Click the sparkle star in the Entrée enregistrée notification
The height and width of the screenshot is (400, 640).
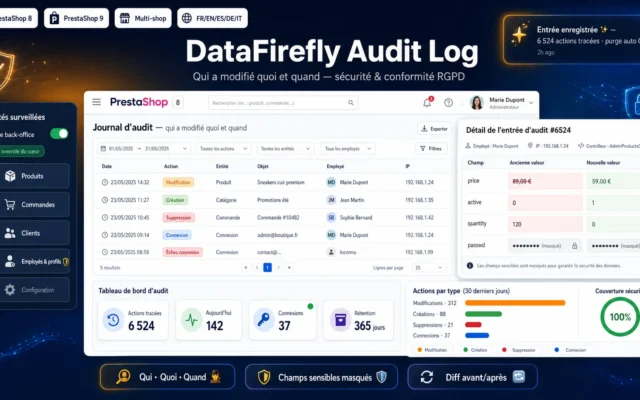click(519, 33)
